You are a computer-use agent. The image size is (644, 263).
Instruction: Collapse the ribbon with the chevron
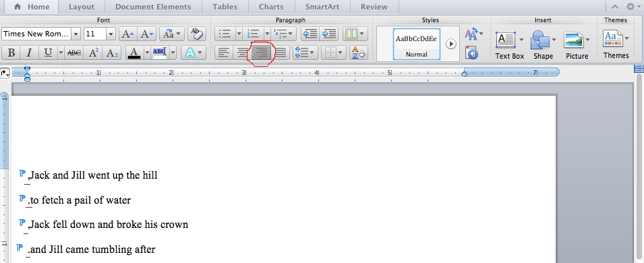pyautogui.click(x=615, y=7)
